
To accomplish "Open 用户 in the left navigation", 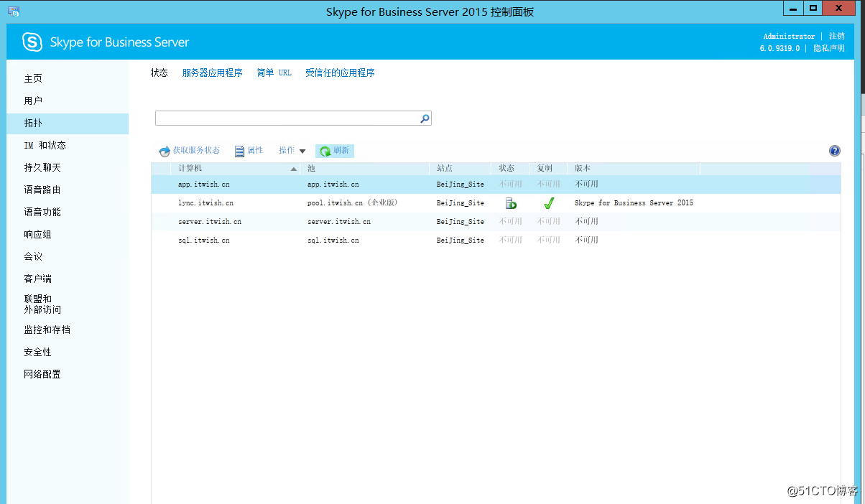I will [68, 101].
